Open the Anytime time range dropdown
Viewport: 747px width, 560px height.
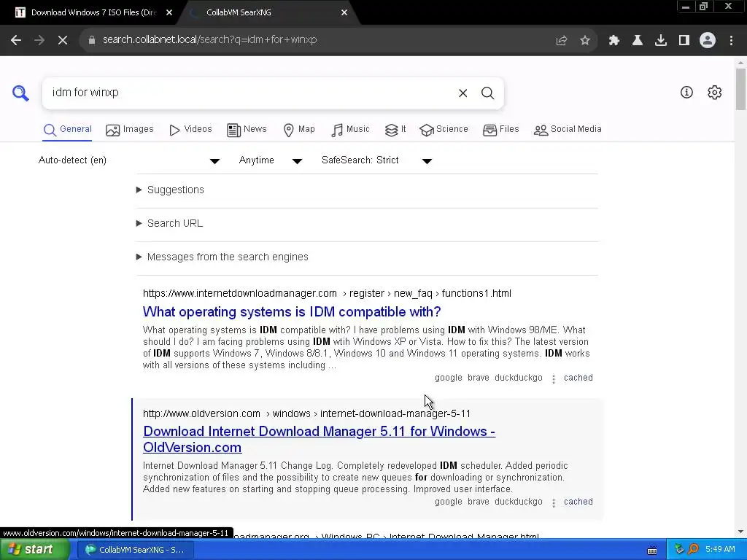point(270,160)
